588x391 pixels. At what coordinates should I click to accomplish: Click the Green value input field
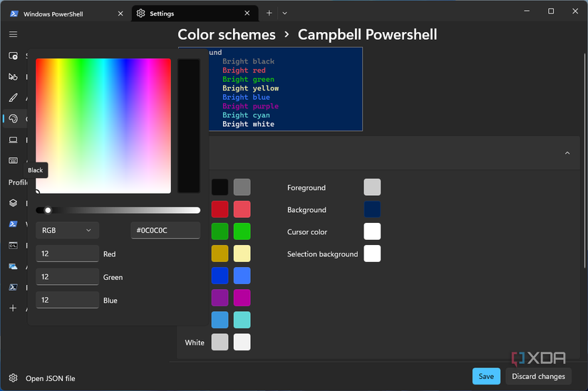[67, 276]
